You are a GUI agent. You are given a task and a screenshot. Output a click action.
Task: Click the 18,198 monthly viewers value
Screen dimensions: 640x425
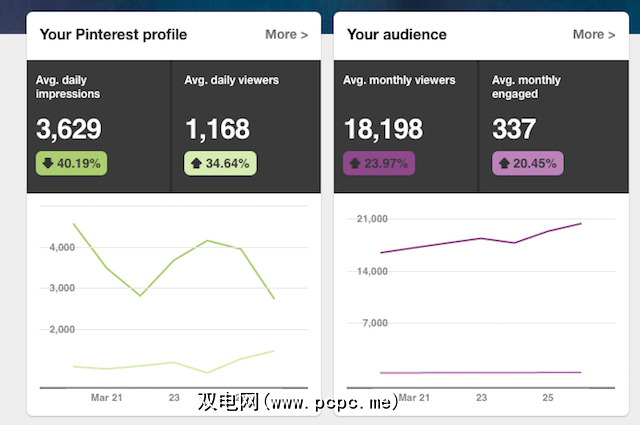tap(383, 130)
